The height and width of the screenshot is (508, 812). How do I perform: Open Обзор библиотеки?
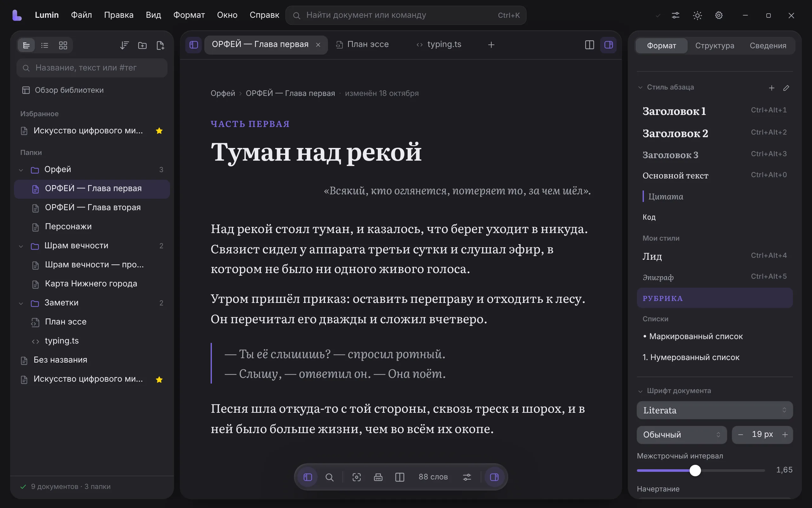click(x=92, y=90)
